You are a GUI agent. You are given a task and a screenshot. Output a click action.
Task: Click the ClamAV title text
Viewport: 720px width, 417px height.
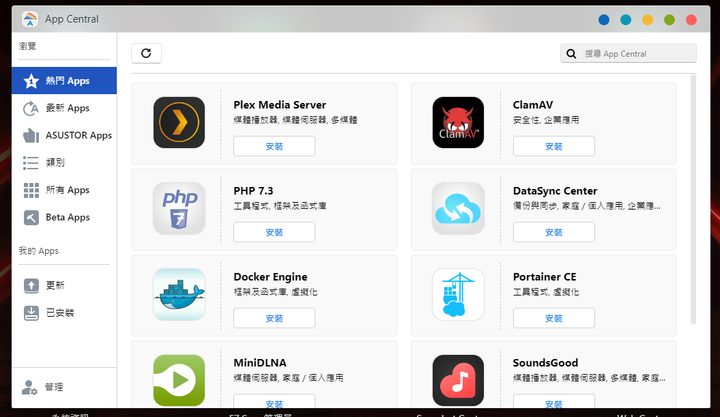[533, 105]
